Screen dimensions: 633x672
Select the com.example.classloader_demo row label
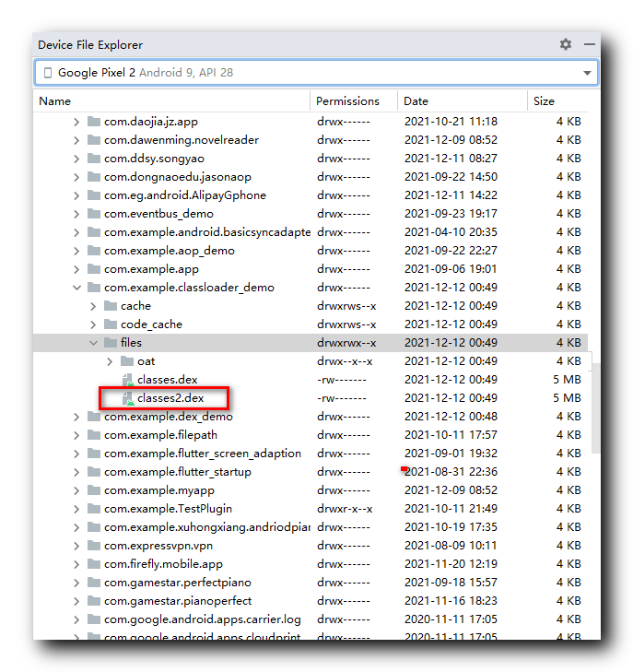tap(189, 288)
